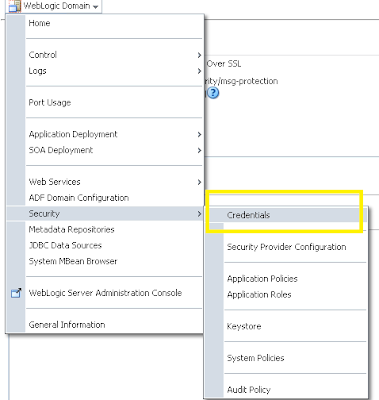Expand the Web Services submenu arrow
The width and height of the screenshot is (379, 400).
coord(199,182)
